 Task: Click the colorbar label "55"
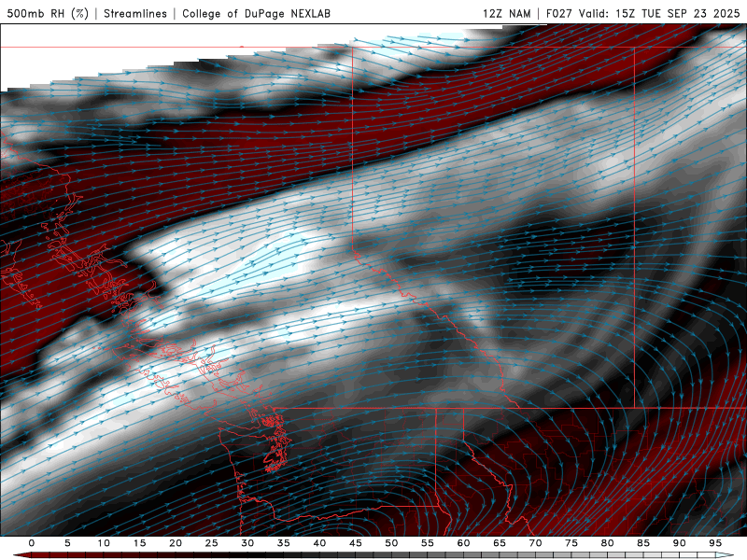click(x=428, y=543)
